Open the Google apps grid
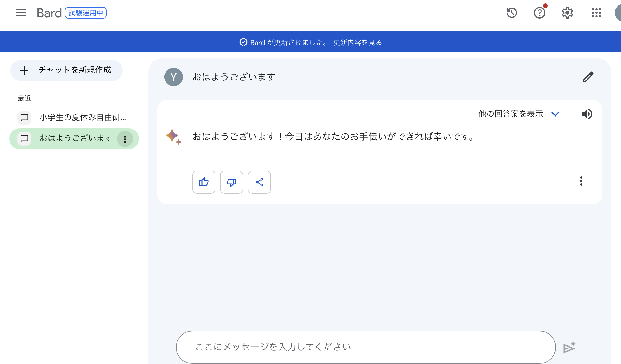 [x=596, y=13]
